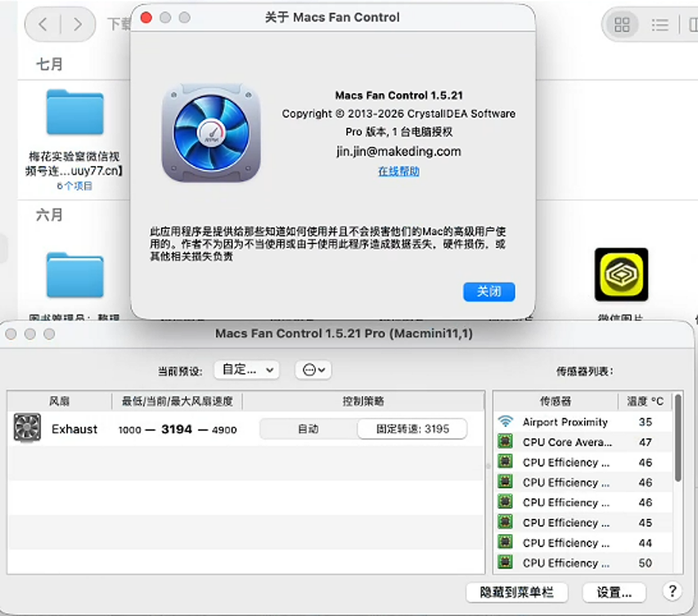Click the 风扇 column header

59,402
